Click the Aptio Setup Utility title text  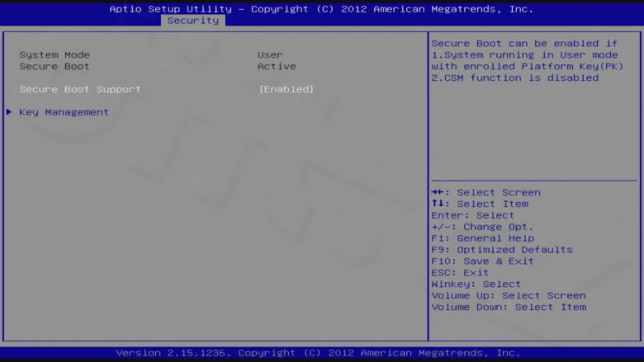coord(322,9)
